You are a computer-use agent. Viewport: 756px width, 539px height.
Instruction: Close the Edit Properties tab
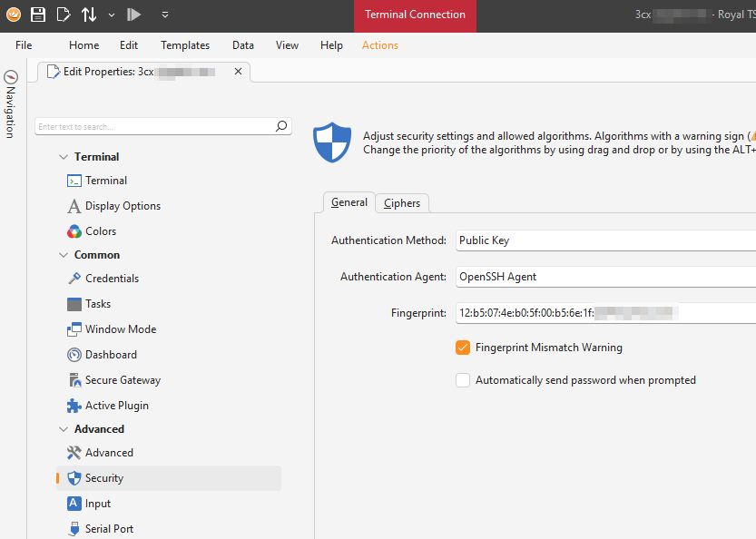pos(238,72)
